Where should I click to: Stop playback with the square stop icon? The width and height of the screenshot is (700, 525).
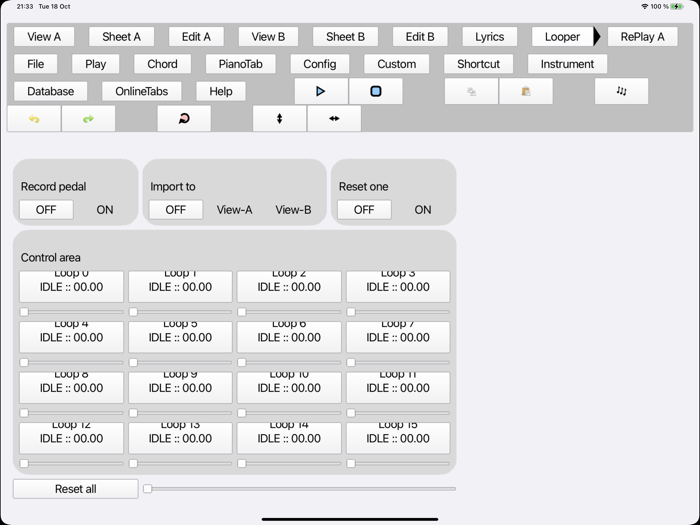pos(376,92)
